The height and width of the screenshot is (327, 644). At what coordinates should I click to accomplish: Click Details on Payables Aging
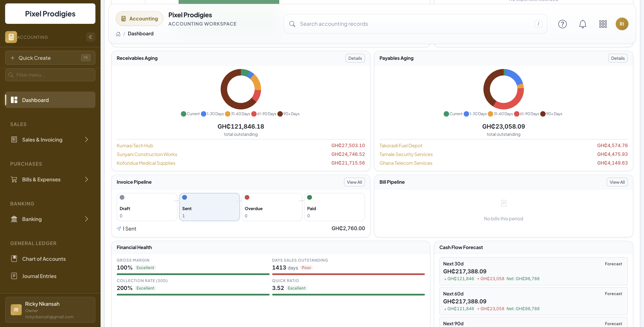coord(618,58)
